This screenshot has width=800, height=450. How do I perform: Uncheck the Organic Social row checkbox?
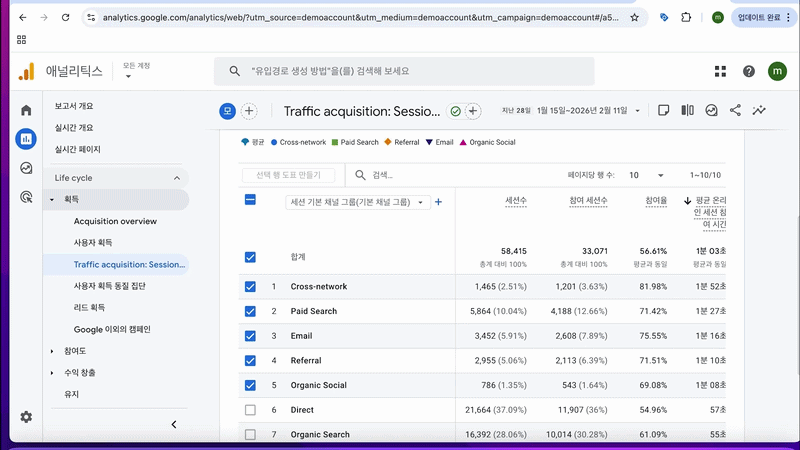tap(250, 385)
